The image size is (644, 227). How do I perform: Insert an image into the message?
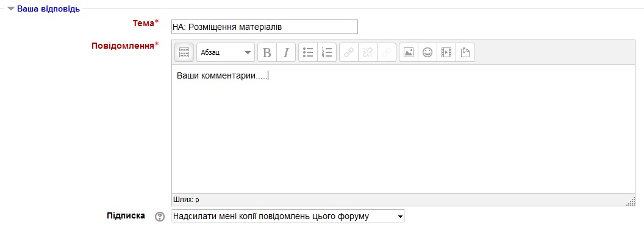click(409, 52)
